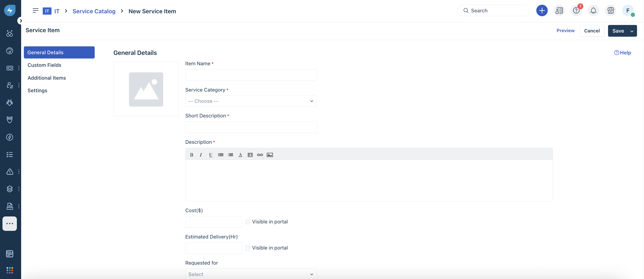
Task: Toggle italic text in description editor
Action: click(x=201, y=155)
